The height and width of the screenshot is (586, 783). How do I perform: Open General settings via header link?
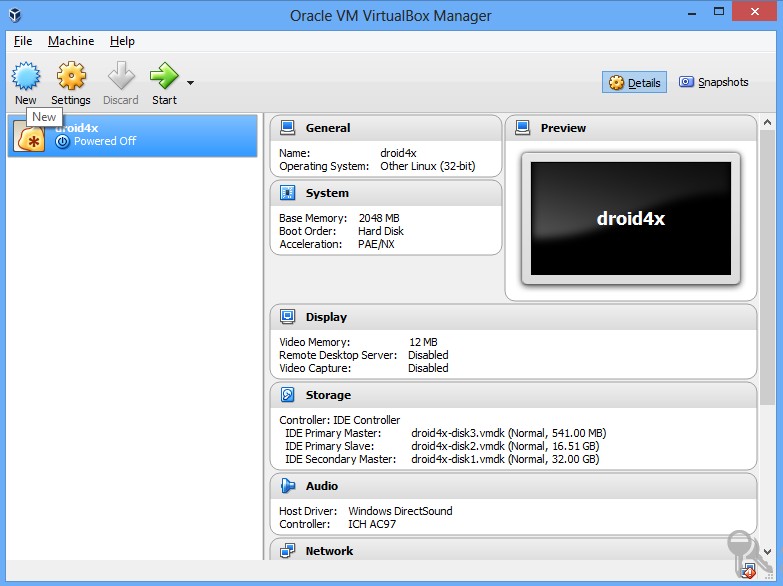tap(328, 128)
